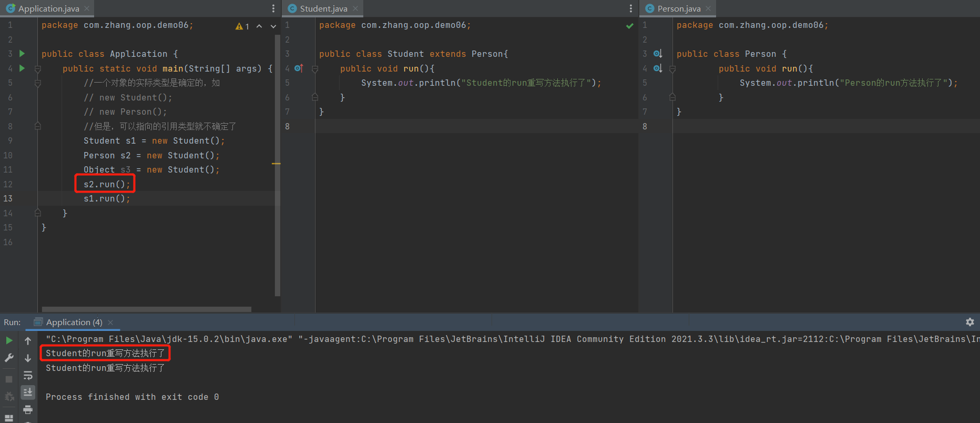
Task: Click the down stack trace arrow in Run panel
Action: (28, 358)
